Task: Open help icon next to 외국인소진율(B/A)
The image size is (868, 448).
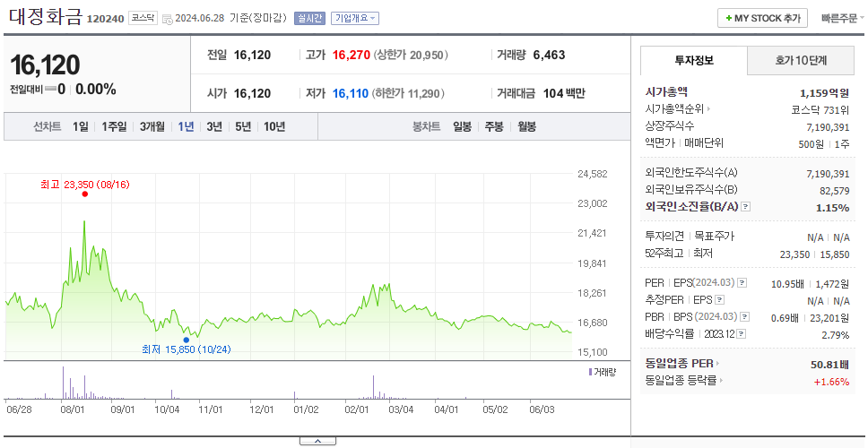Action: click(x=746, y=206)
